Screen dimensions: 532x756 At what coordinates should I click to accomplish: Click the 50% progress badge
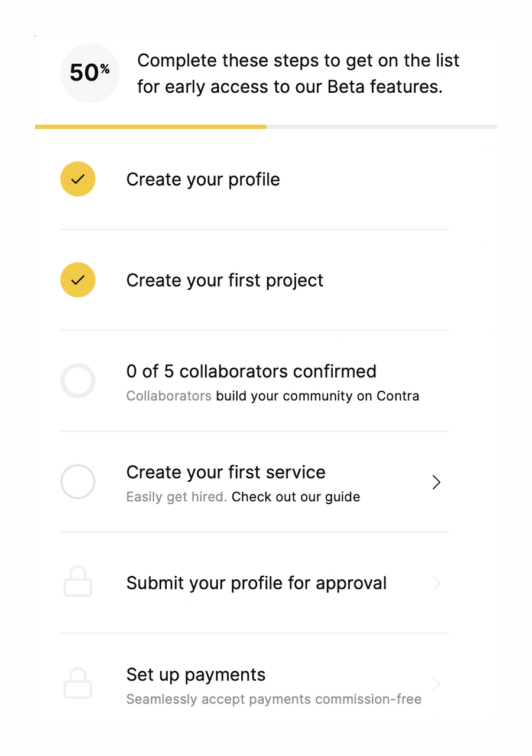click(x=90, y=73)
